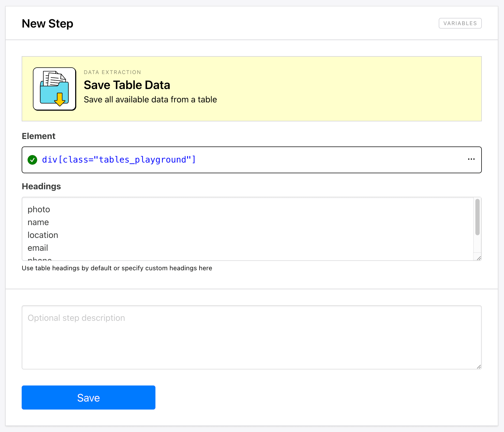Click the div tables_playground selector link
Screen dimensions: 504x432
tap(119, 160)
